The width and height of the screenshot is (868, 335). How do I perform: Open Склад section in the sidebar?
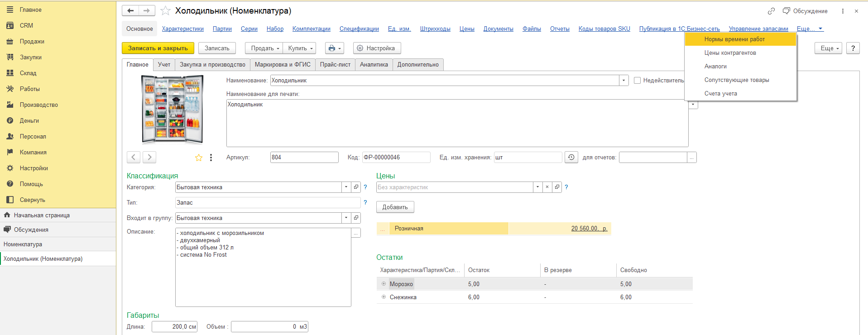click(28, 73)
